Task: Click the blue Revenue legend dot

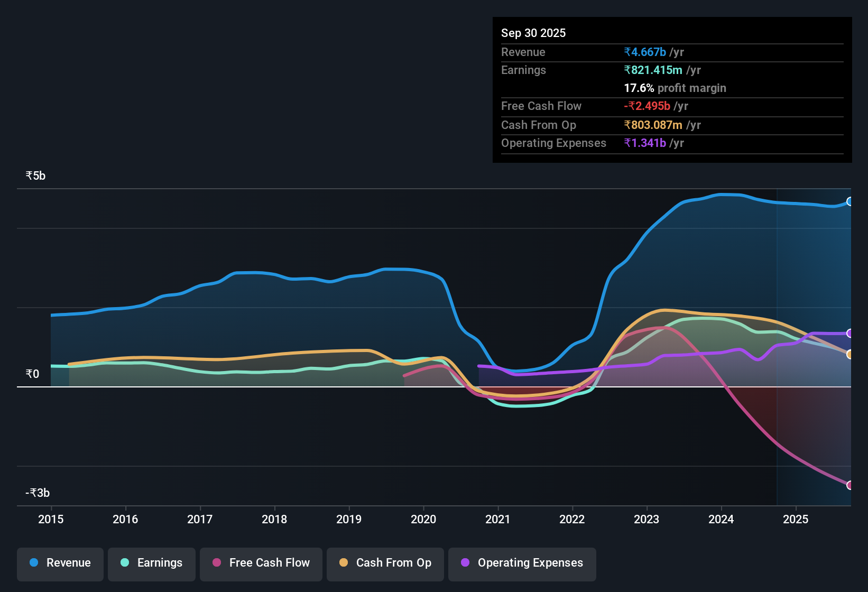Action: tap(33, 563)
